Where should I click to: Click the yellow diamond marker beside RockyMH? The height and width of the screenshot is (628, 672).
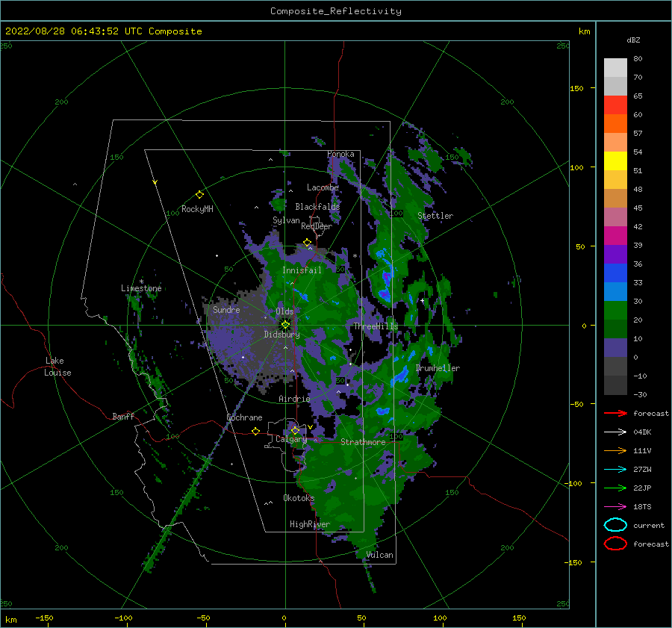click(199, 195)
